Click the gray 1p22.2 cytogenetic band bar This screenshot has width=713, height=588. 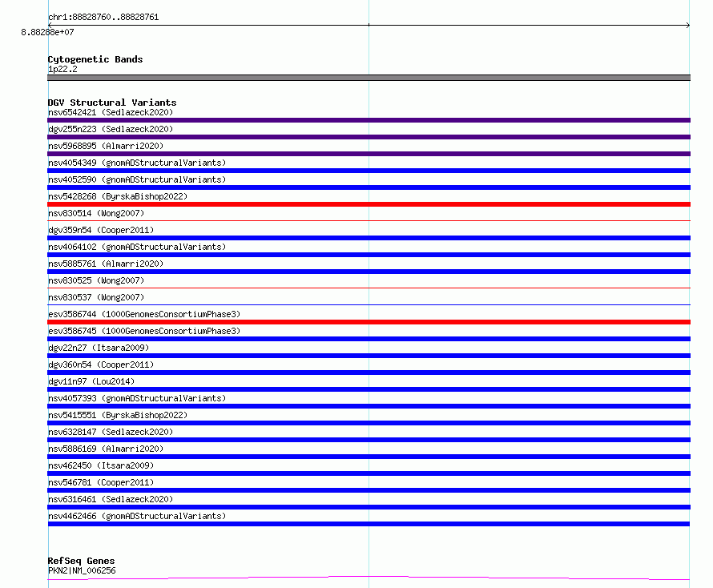click(x=369, y=78)
